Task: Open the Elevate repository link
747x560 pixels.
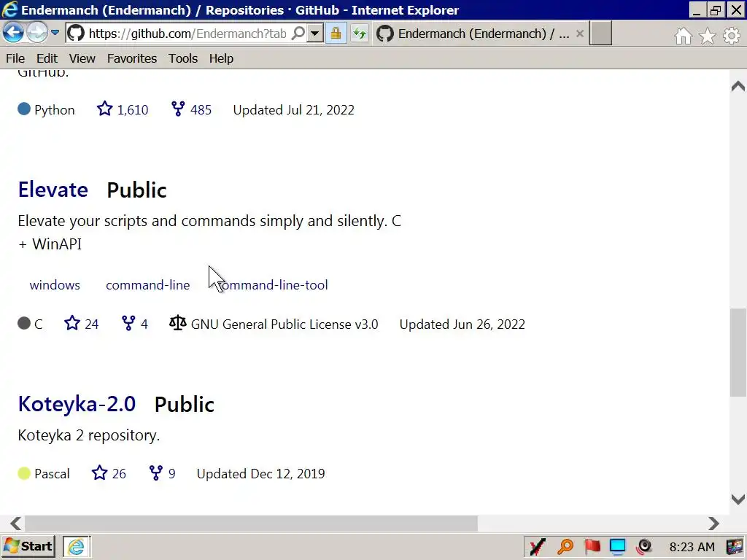Action: click(53, 190)
